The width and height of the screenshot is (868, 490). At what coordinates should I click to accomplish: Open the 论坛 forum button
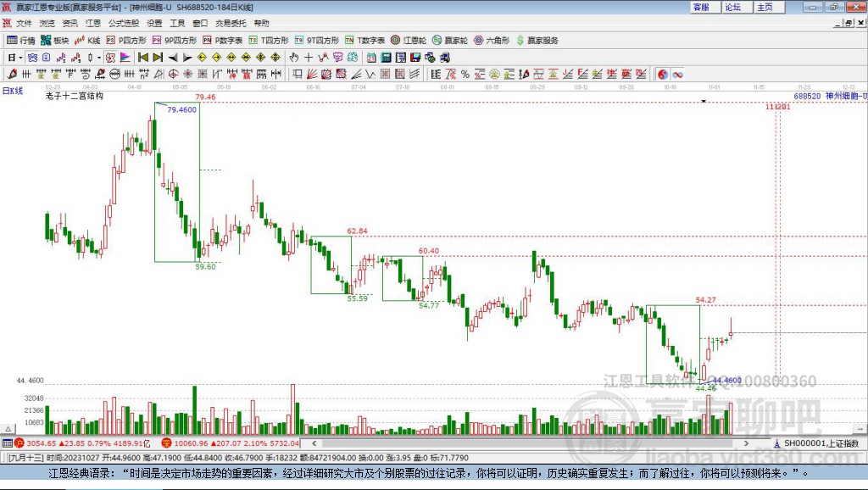(x=737, y=7)
